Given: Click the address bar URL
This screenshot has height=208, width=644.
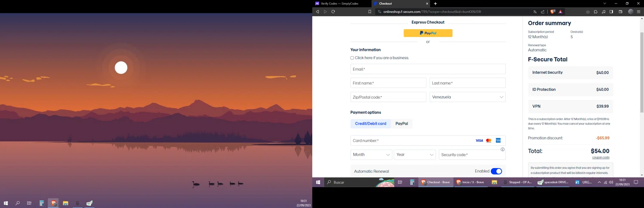Looking at the screenshot, I should [x=432, y=12].
